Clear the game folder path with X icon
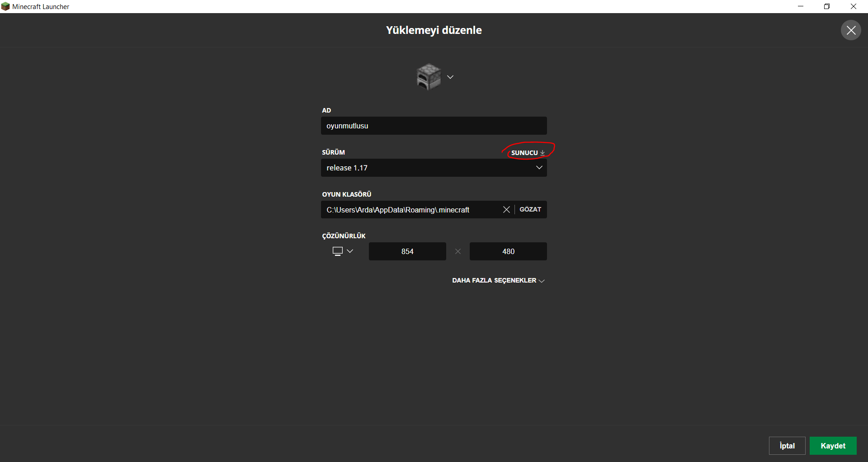Image resolution: width=868 pixels, height=462 pixels. tap(506, 210)
